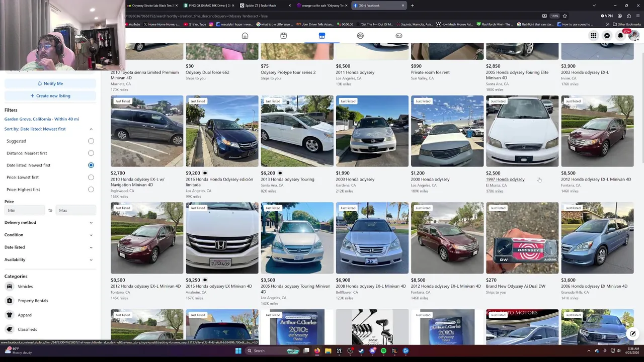Open the Groups icon in top navigation
Viewport: 644px width, 362px height.
360,36
